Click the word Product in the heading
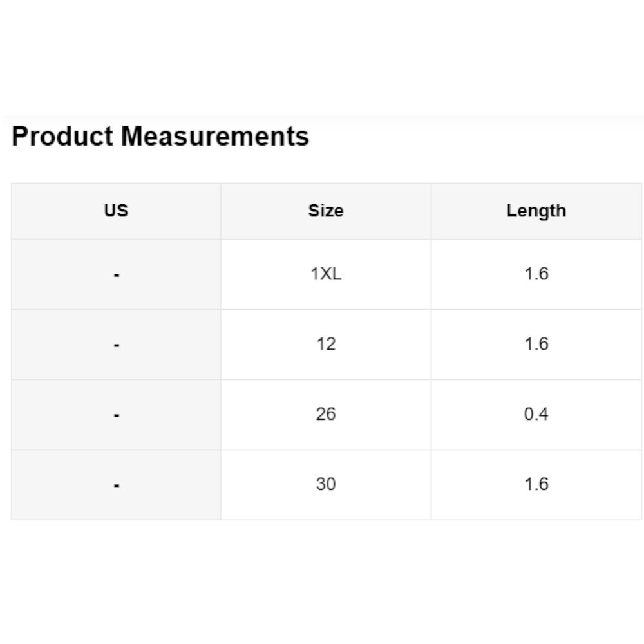Image resolution: width=644 pixels, height=644 pixels. 62,137
